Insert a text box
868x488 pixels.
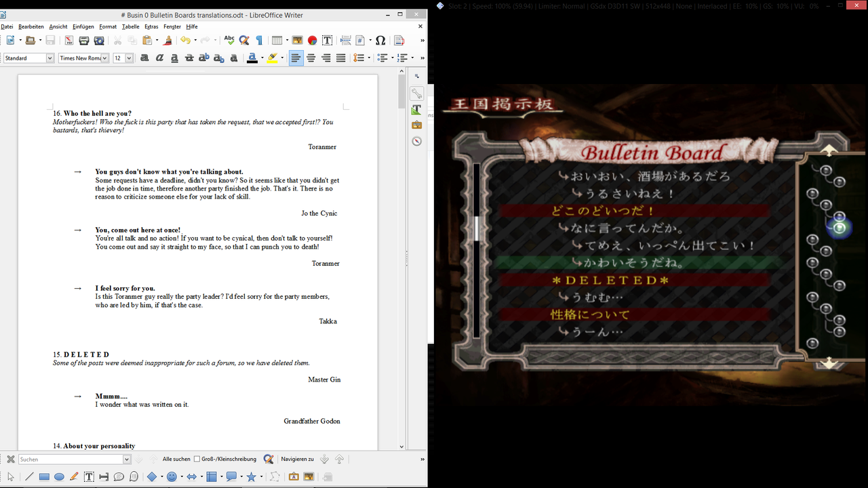click(x=327, y=41)
